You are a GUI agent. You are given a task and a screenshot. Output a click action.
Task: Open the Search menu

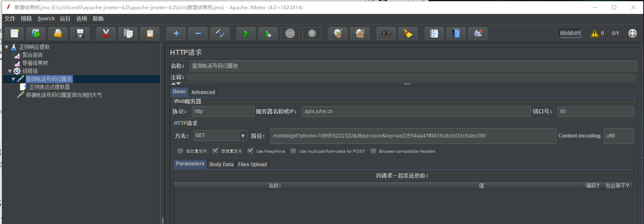pos(46,19)
